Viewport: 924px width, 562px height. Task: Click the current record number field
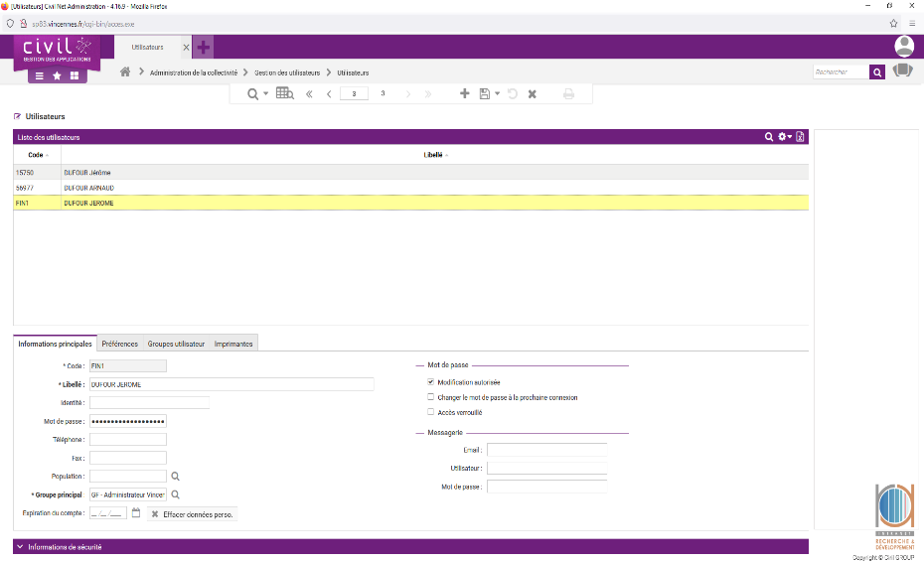(354, 93)
